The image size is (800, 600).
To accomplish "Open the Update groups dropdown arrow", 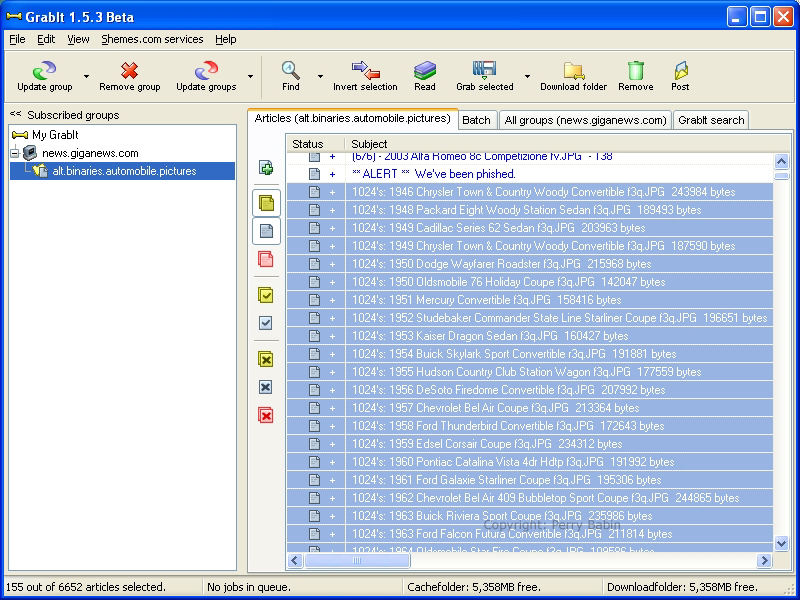I will [250, 77].
